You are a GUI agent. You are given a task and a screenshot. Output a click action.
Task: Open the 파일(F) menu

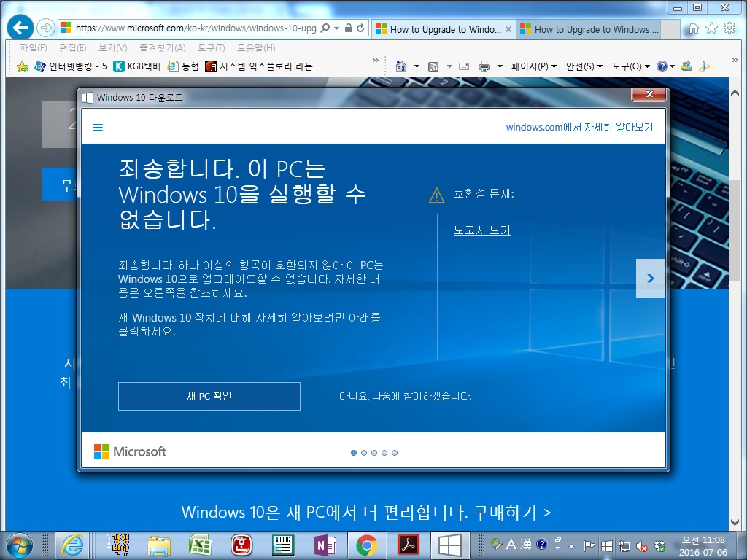coord(34,48)
